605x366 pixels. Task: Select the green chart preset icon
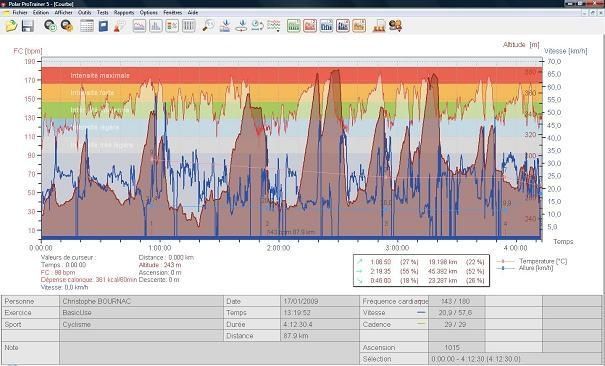[294, 26]
